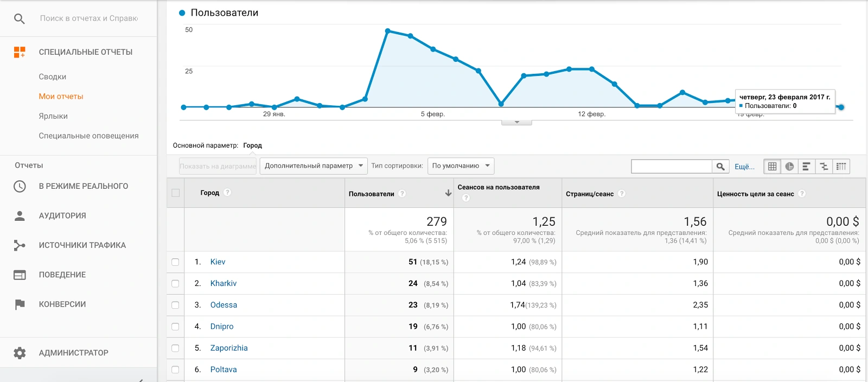868x382 pixels.
Task: Toggle the select-all header checkbox
Action: (175, 193)
